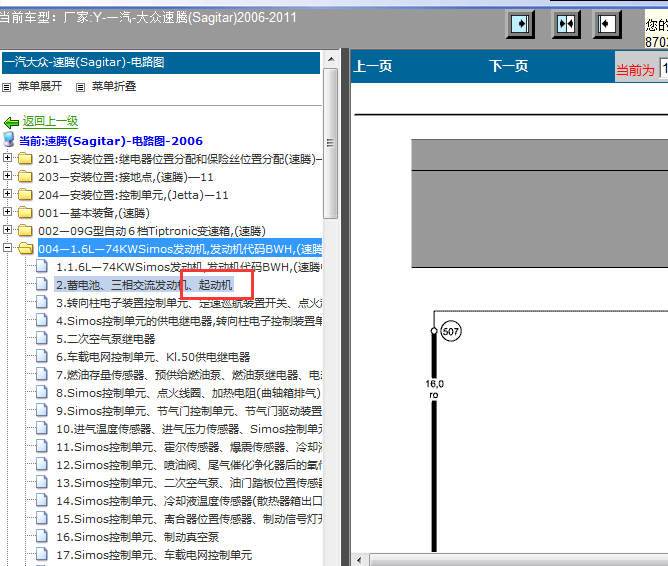Viewport: 668px width, 566px height.
Task: Expand the 203—安装位置:接地点 node
Action: click(7, 176)
